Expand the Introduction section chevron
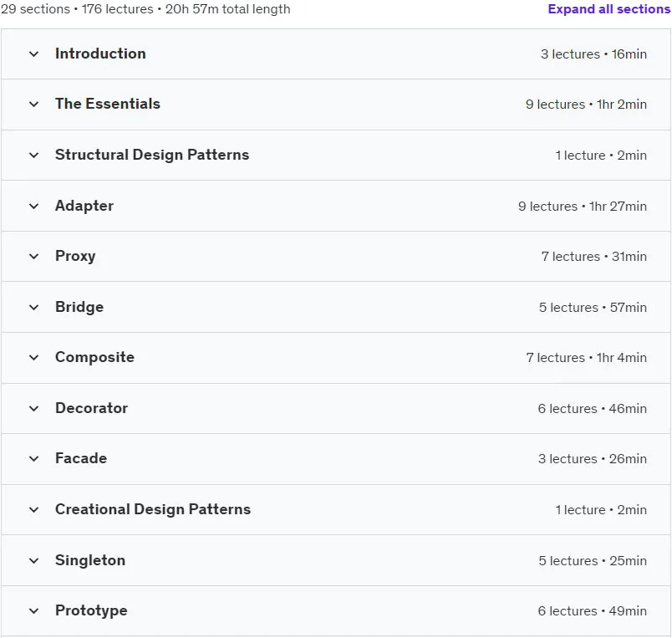 (34, 54)
